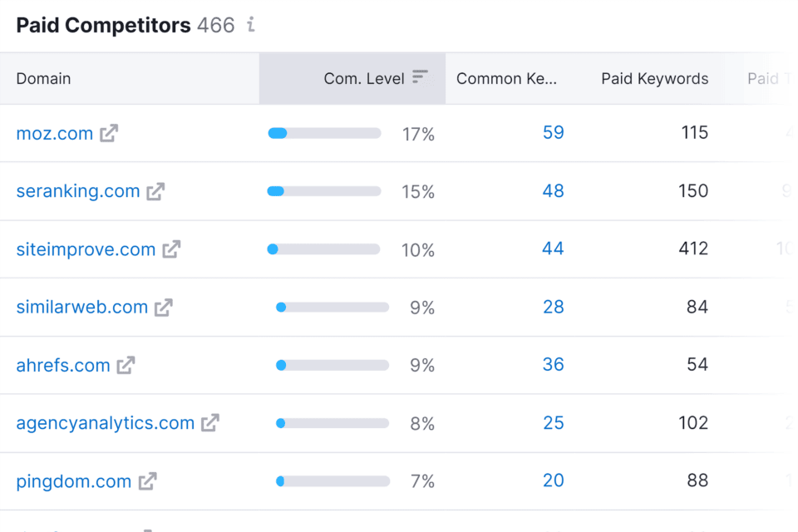This screenshot has width=798, height=532.
Task: Open siteimprove.com external link icon
Action: click(171, 249)
